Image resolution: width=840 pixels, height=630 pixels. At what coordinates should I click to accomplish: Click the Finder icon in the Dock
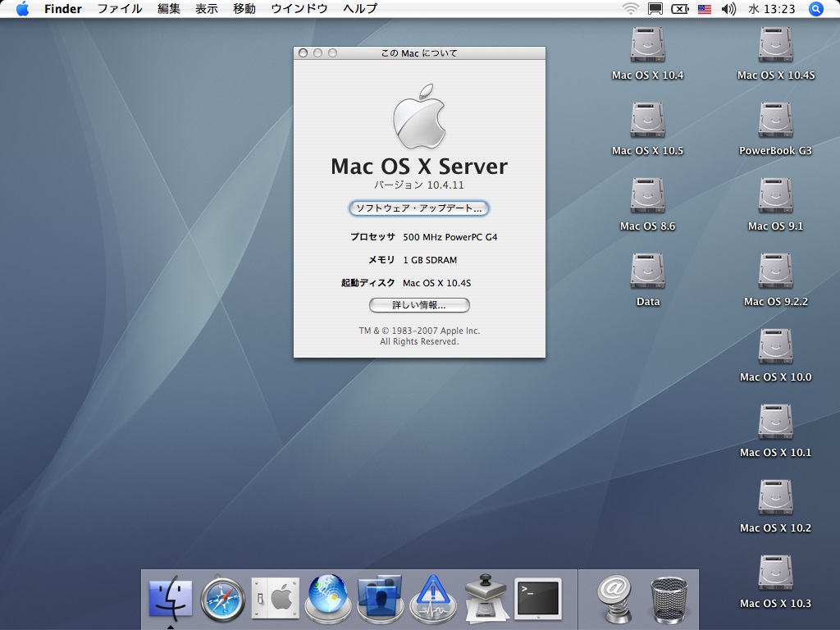click(x=171, y=598)
